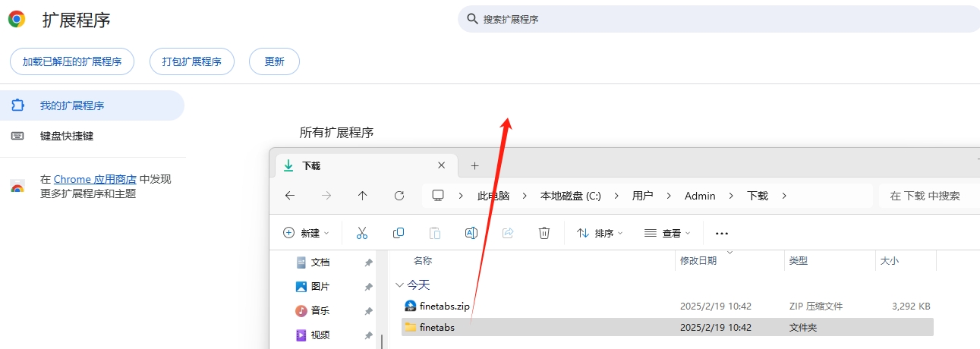
Task: Click the 打包扩展程序 button
Action: tap(191, 61)
